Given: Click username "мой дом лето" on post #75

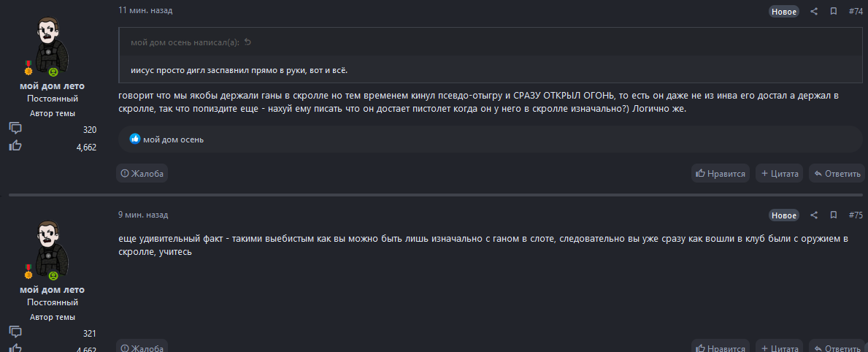Looking at the screenshot, I should tap(52, 290).
